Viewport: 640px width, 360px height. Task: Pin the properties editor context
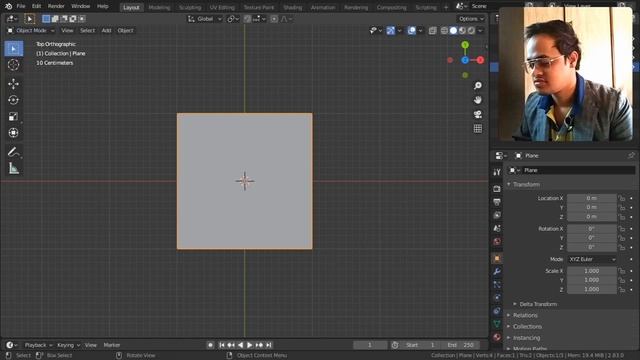click(x=631, y=156)
